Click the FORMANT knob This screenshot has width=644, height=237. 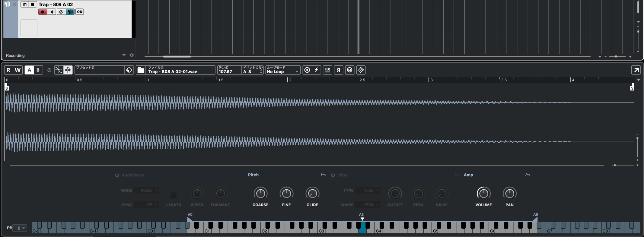pos(220,194)
